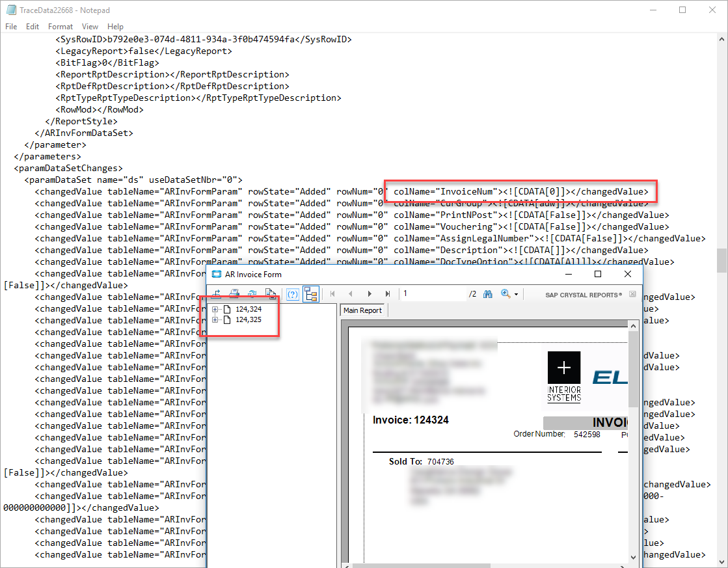Click the report viewer horizontal scroll thumb

422,565
